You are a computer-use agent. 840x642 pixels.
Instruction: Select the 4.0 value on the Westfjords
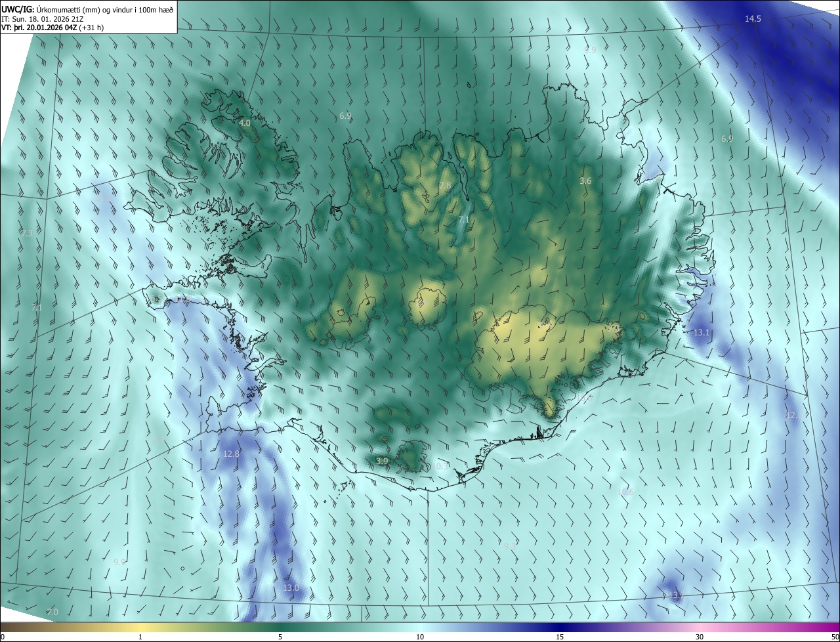coord(245,123)
